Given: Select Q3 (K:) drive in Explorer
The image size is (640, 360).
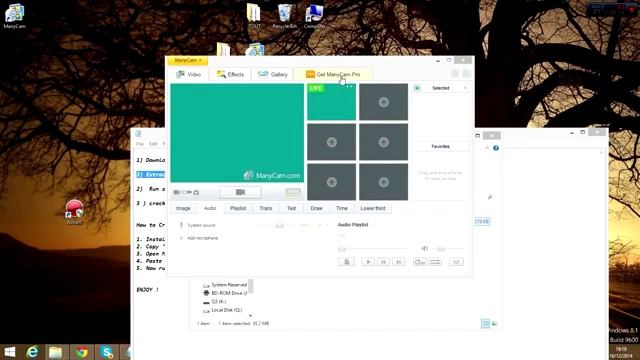Looking at the screenshot, I should [215, 302].
